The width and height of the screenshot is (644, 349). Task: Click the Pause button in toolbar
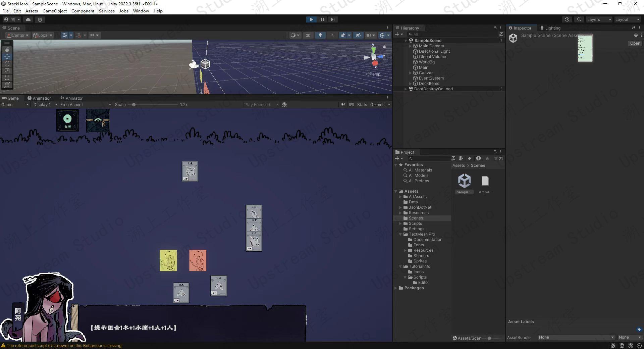pyautogui.click(x=322, y=19)
